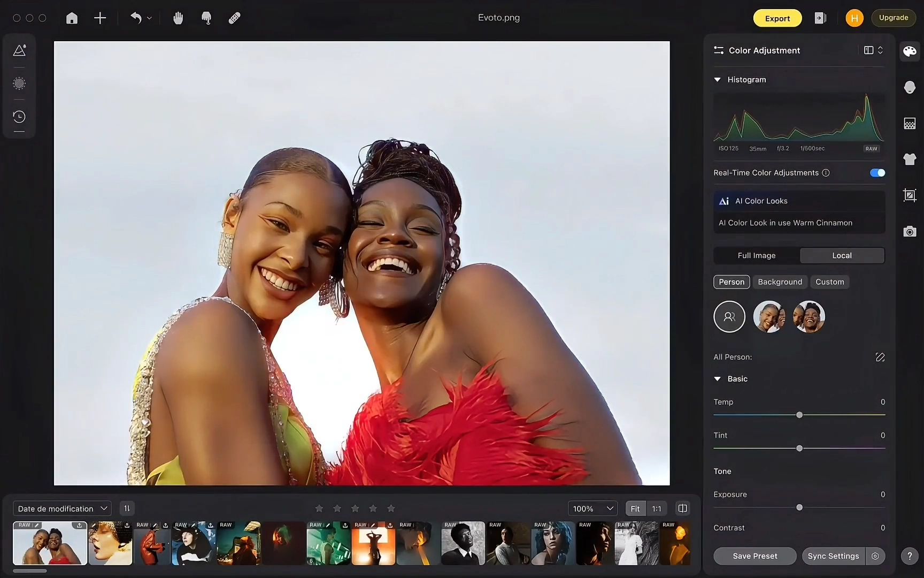Collapse the Histogram section

(x=718, y=80)
